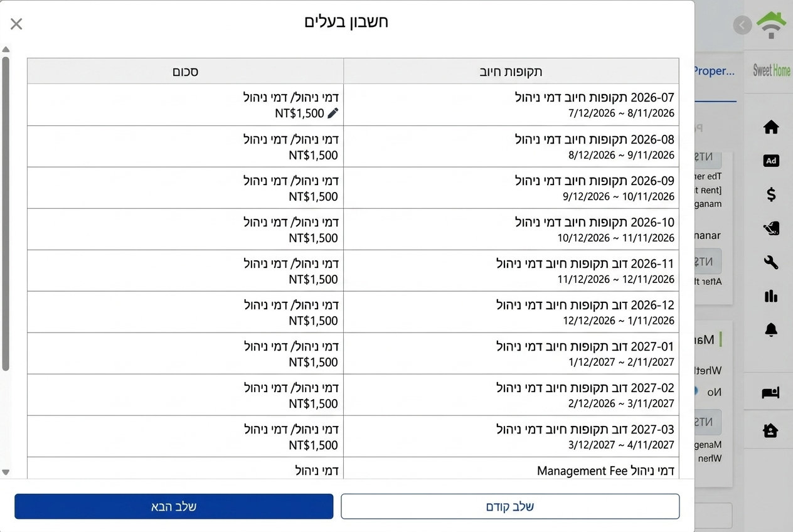Click the amount cell for 2026-12

click(186, 312)
